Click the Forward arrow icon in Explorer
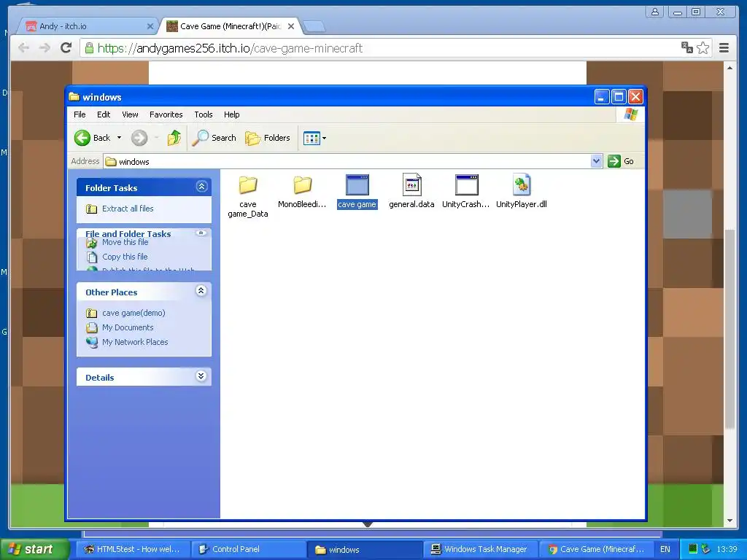747x560 pixels. coord(139,138)
